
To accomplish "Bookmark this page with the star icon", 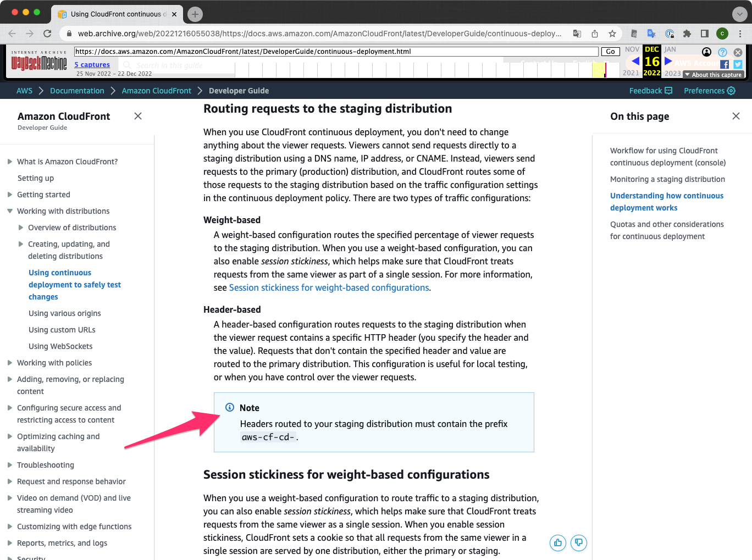I will click(x=612, y=34).
